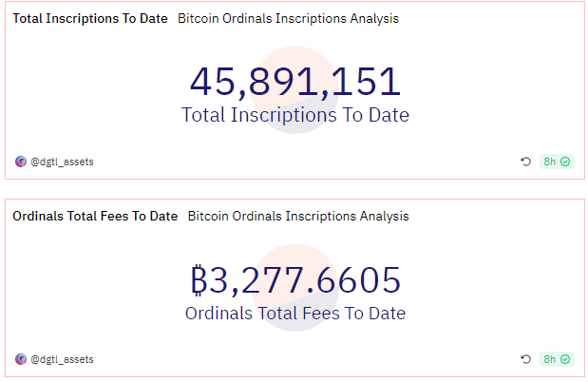
Task: Open @dgtl_assets profile from Ordinals Total Fees panel
Action: (x=62, y=359)
